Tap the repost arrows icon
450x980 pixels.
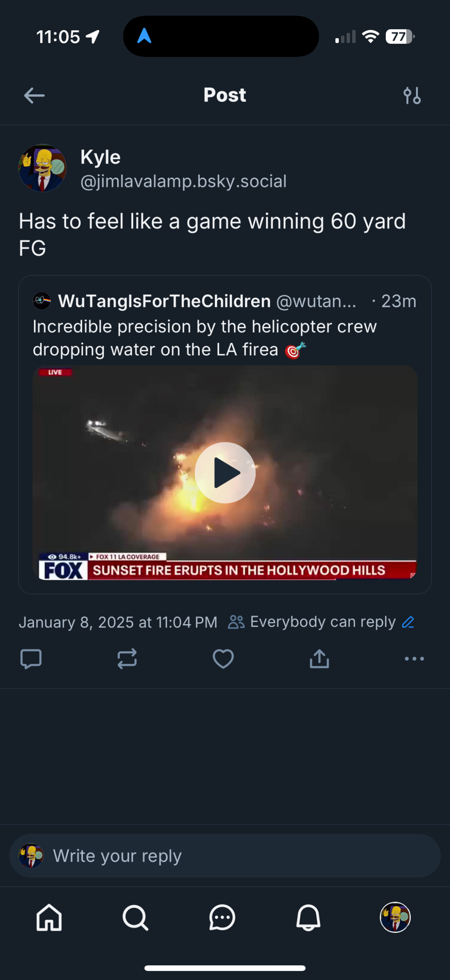click(x=127, y=659)
